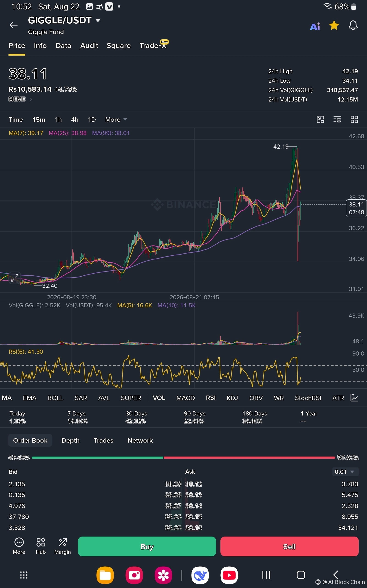367x588 pixels.
Task: Open the More time intervals dropdown
Action: [x=116, y=119]
